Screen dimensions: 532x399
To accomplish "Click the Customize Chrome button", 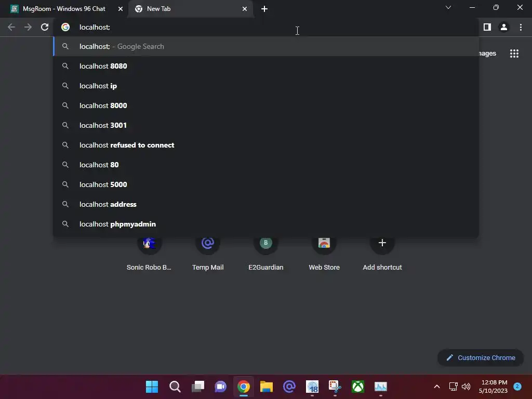I will pos(481,357).
